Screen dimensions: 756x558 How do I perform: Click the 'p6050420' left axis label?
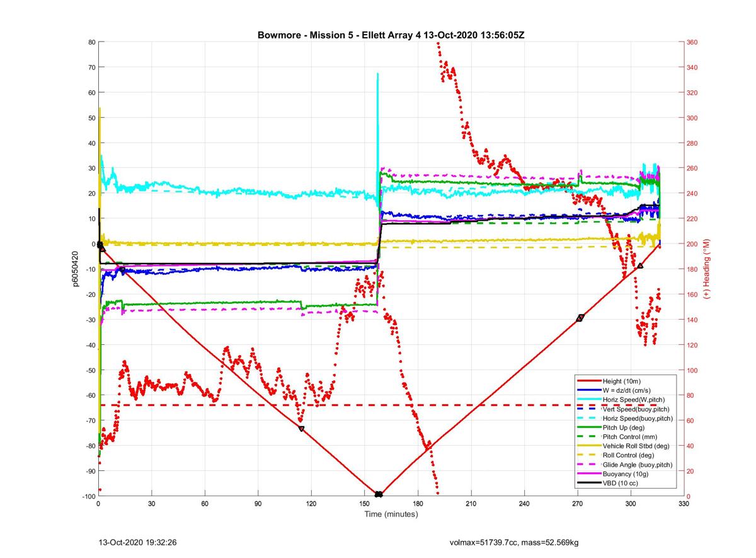pyautogui.click(x=76, y=269)
